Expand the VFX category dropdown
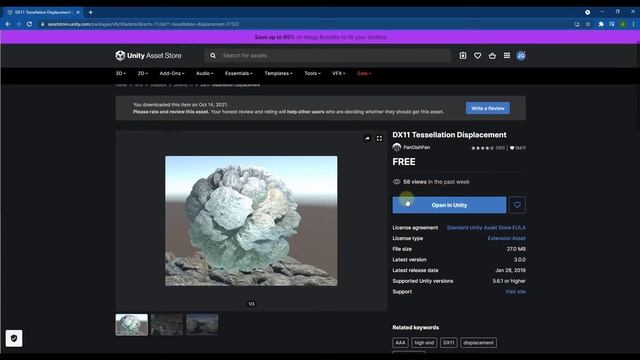640x360 pixels. 338,73
